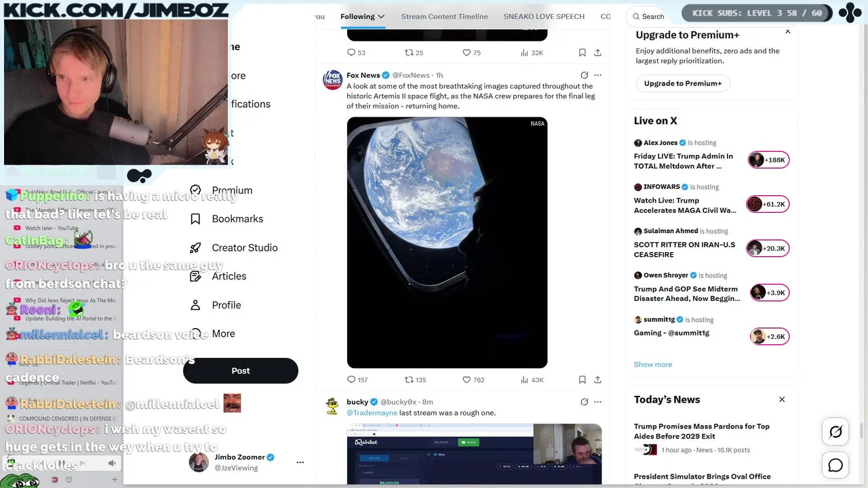The height and width of the screenshot is (488, 868).
Task: Click the Post button
Action: [241, 371]
